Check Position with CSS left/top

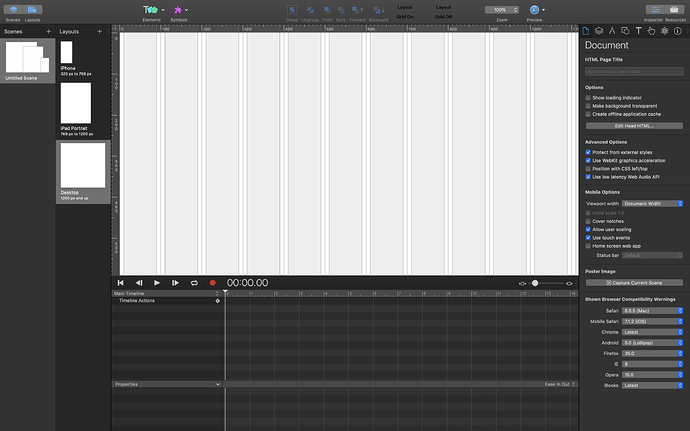click(x=588, y=169)
